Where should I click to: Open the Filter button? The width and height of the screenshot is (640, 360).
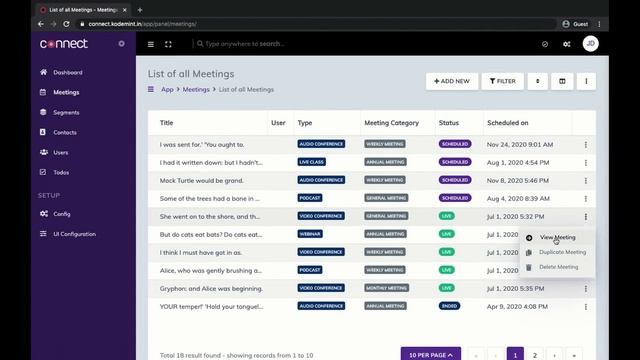coord(502,81)
